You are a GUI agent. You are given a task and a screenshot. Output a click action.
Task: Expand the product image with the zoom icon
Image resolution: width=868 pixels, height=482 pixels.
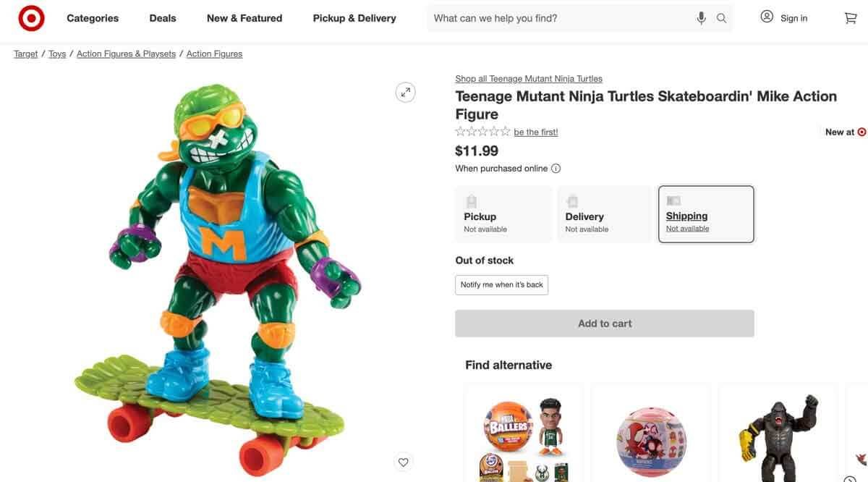click(404, 91)
